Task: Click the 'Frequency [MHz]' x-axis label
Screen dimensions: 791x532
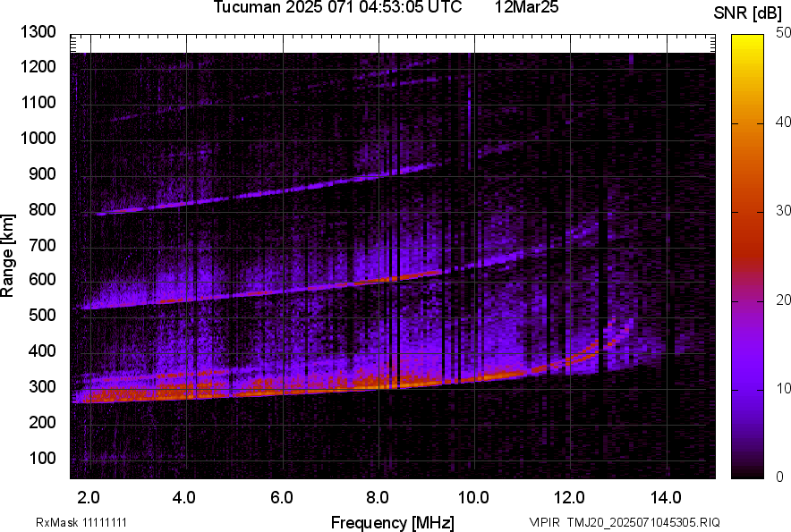Action: [x=392, y=522]
